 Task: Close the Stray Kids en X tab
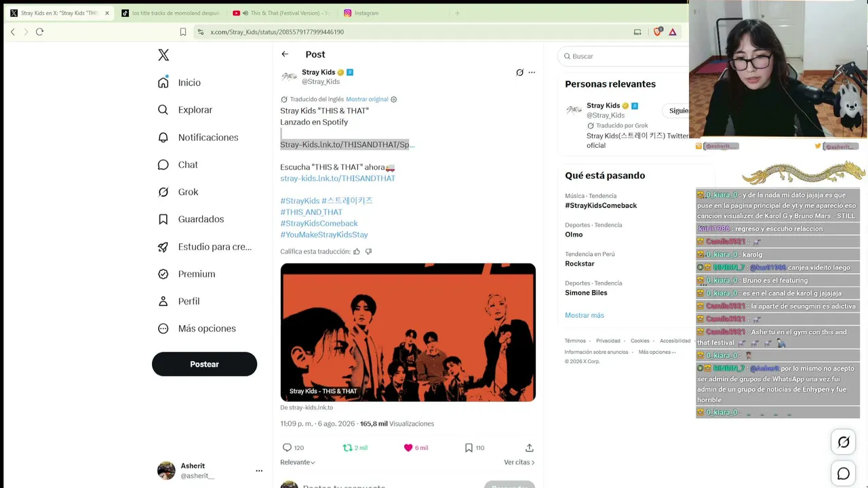pos(107,13)
